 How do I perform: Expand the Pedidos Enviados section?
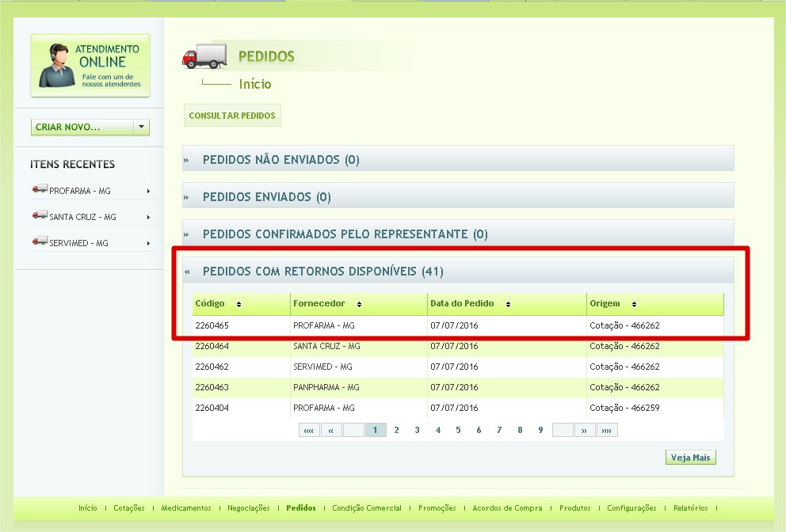coord(266,197)
